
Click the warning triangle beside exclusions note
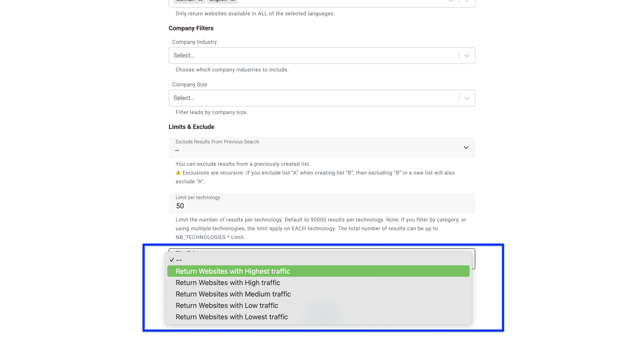[179, 173]
